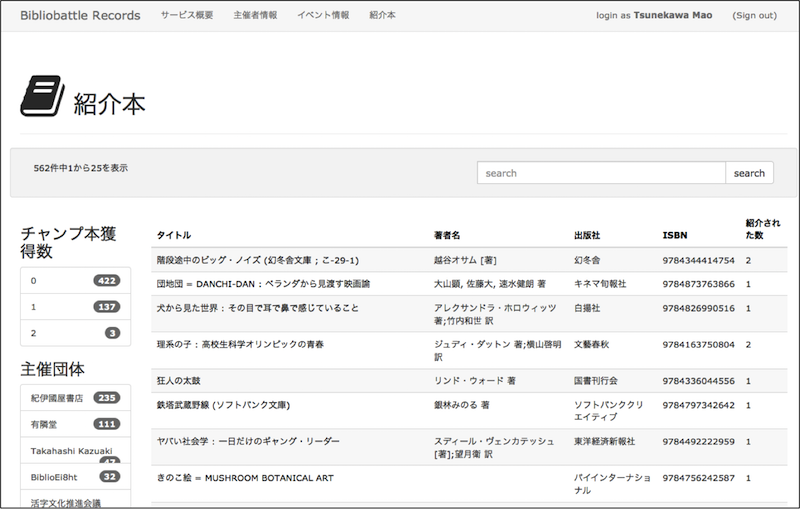Click the Tsunekawa Mao username link
Viewport: 800px width, 509px height.
(x=672, y=15)
